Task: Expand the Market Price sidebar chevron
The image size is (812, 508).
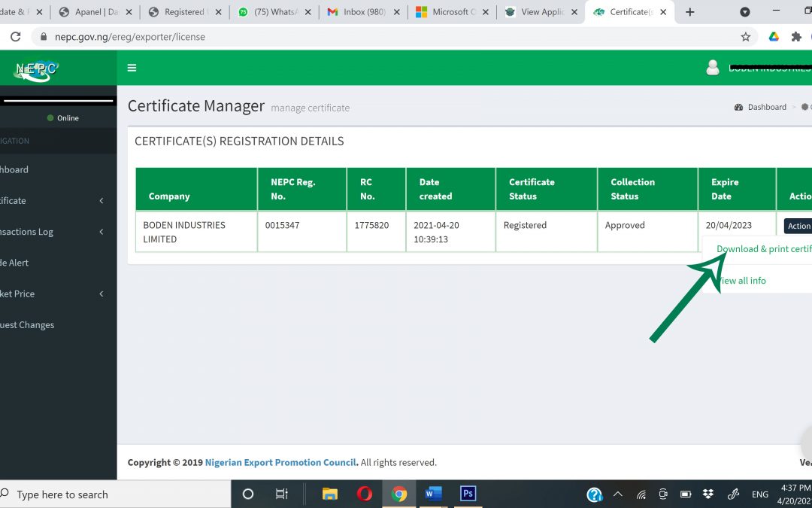Action: click(101, 294)
